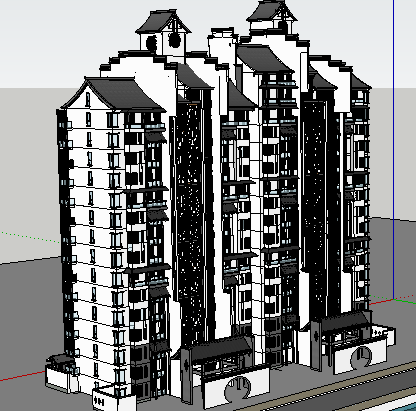The width and height of the screenshot is (416, 411).
Task: Click the dotted green axis line
Action: tap(30, 237)
